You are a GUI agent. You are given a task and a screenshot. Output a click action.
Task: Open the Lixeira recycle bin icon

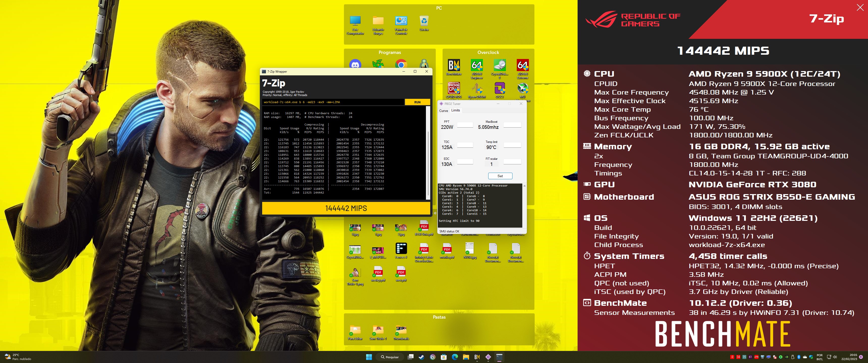pyautogui.click(x=424, y=24)
